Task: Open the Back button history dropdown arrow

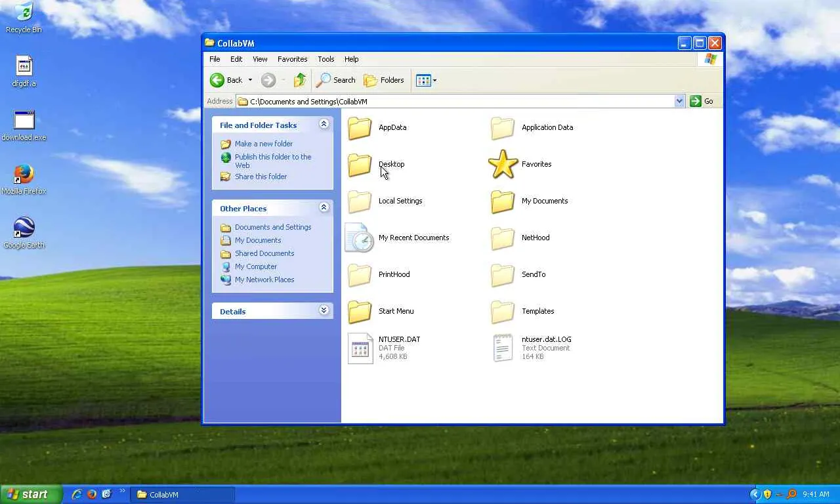Action: [250, 80]
